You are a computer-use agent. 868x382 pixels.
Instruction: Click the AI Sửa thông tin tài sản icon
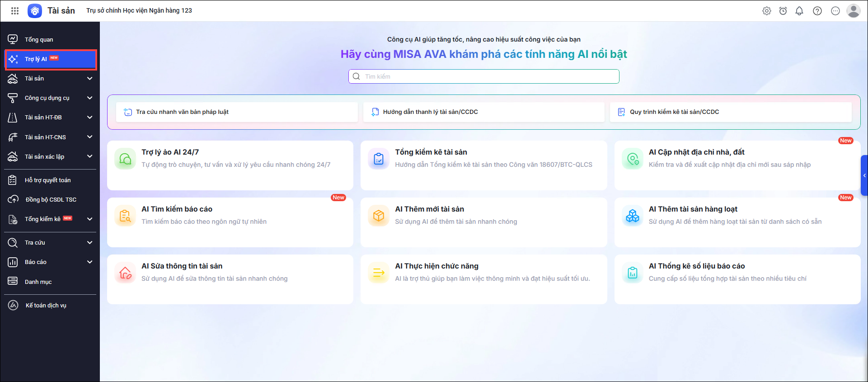click(x=125, y=273)
